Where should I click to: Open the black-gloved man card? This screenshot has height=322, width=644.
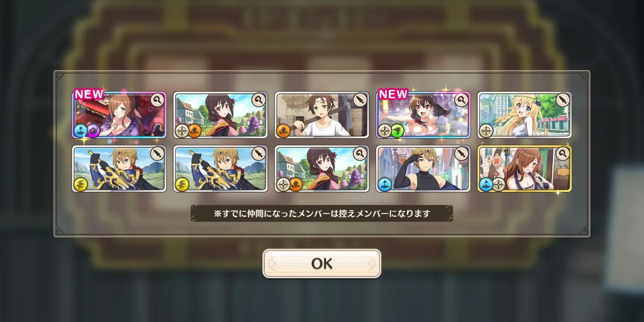[423, 169]
